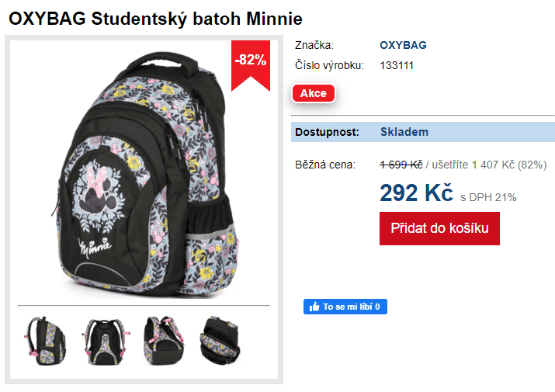Click the To se mi líbí button
The height and width of the screenshot is (392, 555).
pyautogui.click(x=345, y=307)
